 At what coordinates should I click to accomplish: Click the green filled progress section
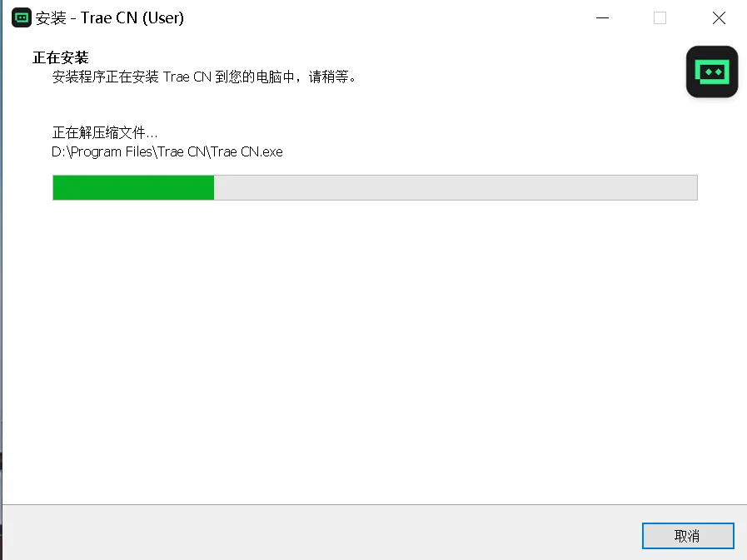point(133,187)
